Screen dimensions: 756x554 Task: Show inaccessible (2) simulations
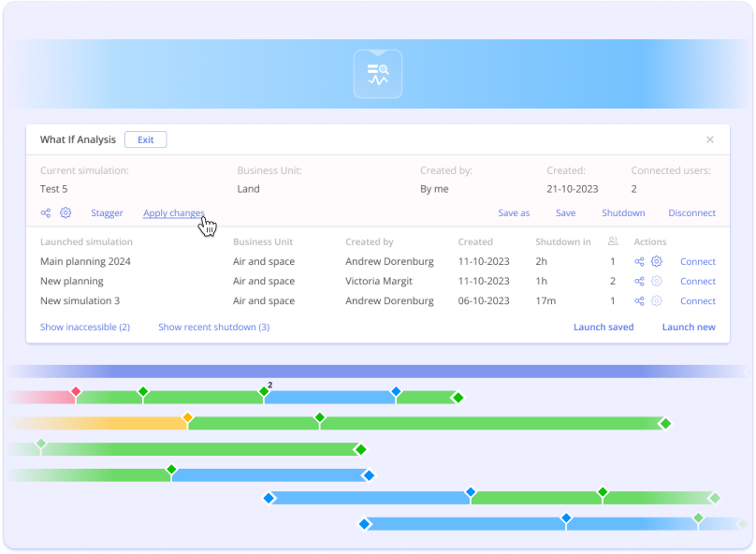click(85, 327)
